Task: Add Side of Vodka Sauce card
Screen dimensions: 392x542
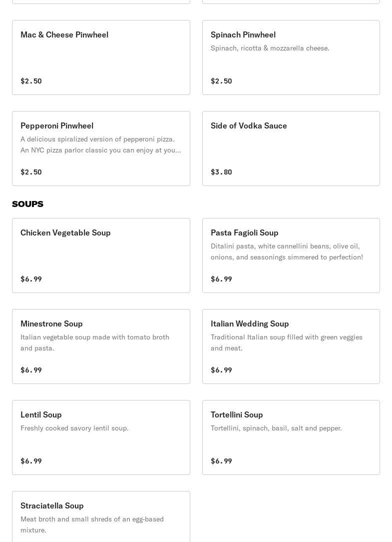Action: tap(291, 148)
